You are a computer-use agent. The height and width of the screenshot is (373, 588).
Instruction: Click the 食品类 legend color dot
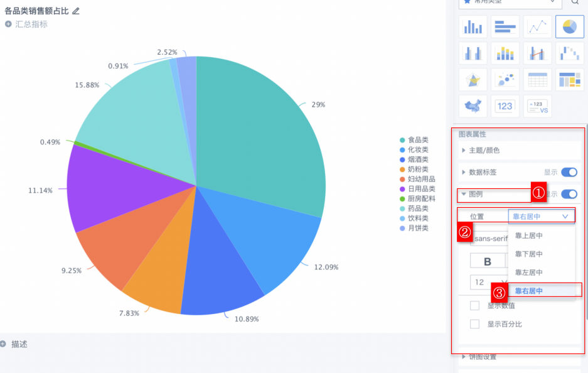coord(402,140)
